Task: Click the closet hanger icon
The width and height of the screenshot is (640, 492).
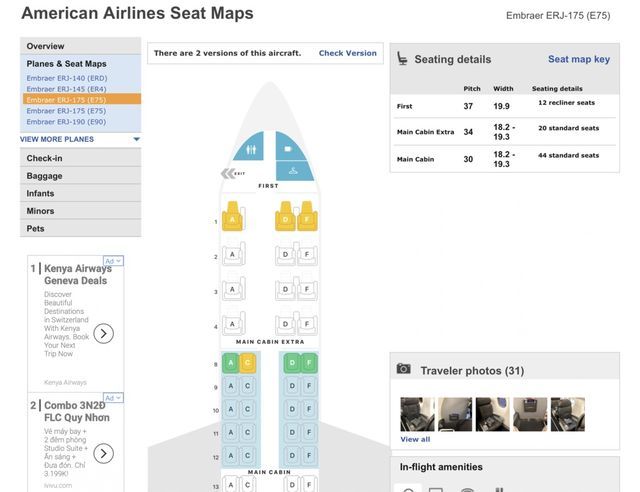Action: pyautogui.click(x=292, y=170)
